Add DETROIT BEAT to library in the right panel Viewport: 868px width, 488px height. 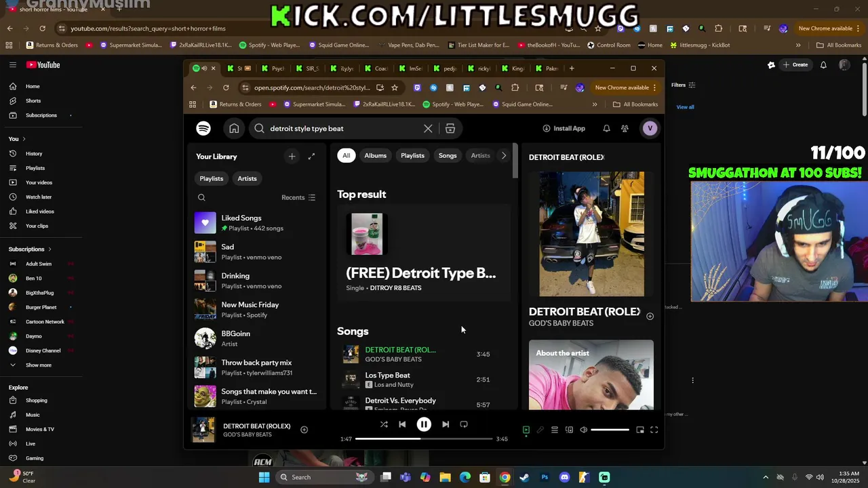coord(650,316)
